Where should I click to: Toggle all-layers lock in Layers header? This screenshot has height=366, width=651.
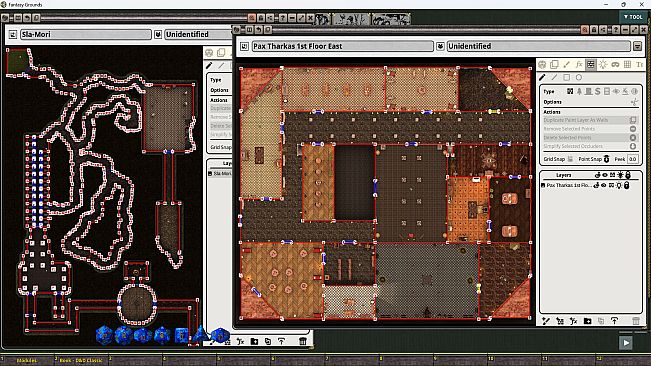tap(628, 175)
